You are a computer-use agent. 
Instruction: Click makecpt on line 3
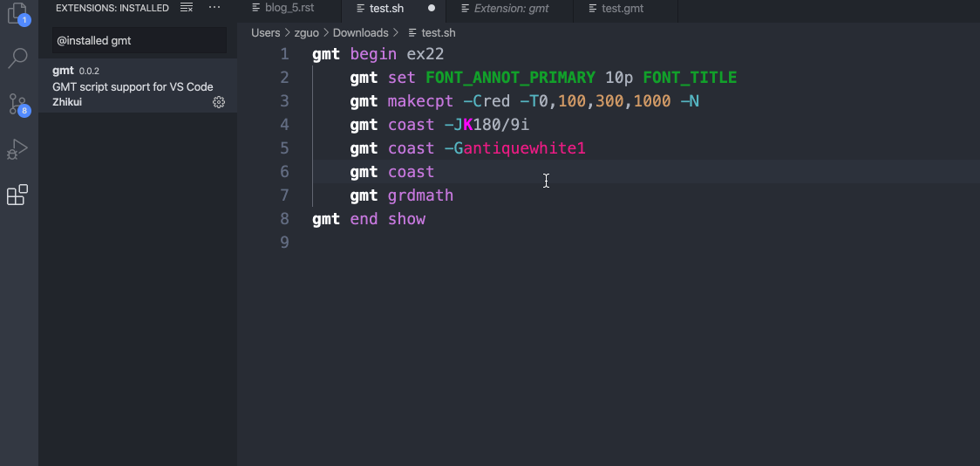click(420, 101)
